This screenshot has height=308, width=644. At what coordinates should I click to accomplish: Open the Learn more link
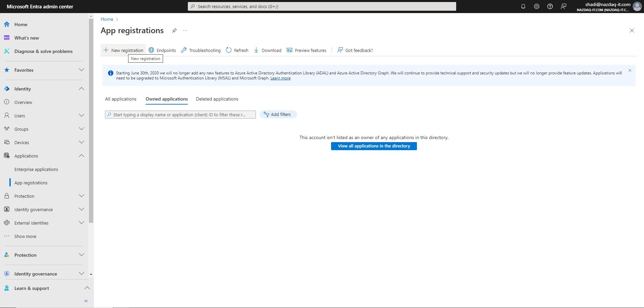[280, 78]
